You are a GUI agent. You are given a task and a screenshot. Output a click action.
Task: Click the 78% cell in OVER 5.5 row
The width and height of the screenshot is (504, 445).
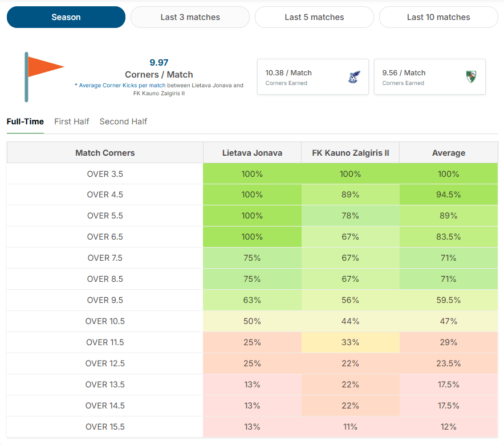click(x=351, y=216)
